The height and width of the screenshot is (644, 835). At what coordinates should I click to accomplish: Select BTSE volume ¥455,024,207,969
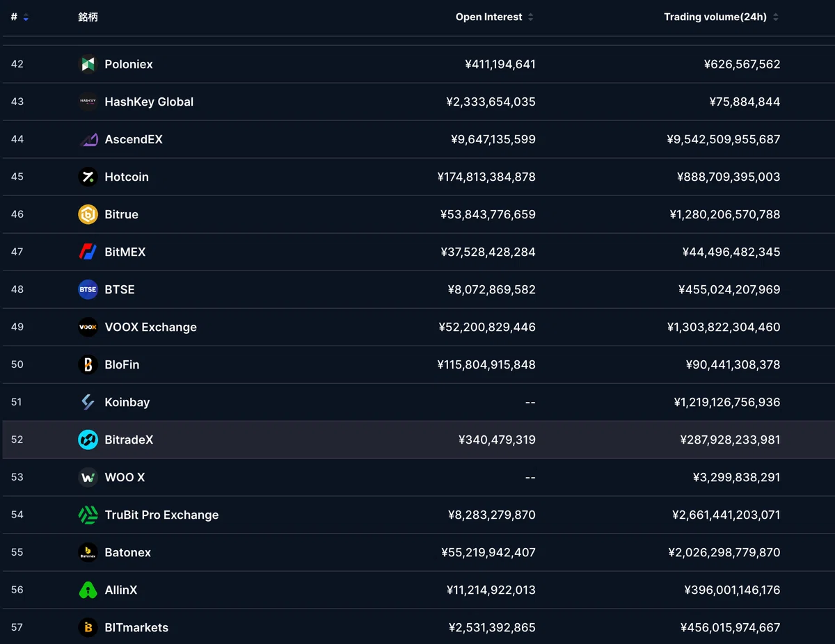pyautogui.click(x=729, y=289)
